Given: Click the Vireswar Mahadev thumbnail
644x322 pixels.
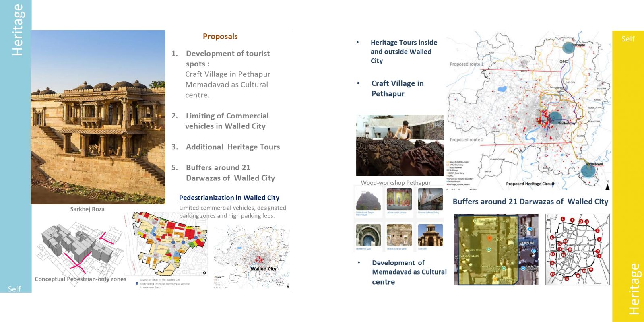Looking at the screenshot, I should pos(431,199).
